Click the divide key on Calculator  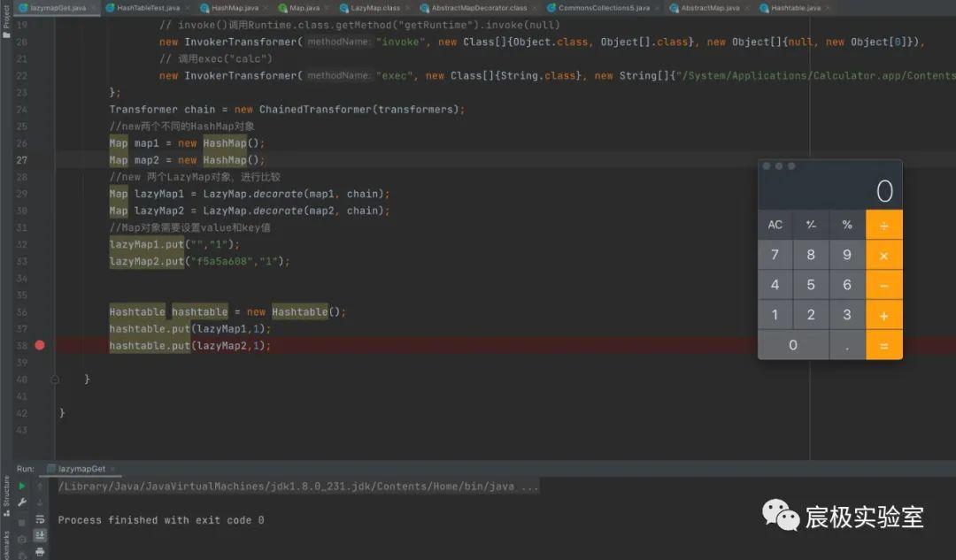click(x=884, y=225)
